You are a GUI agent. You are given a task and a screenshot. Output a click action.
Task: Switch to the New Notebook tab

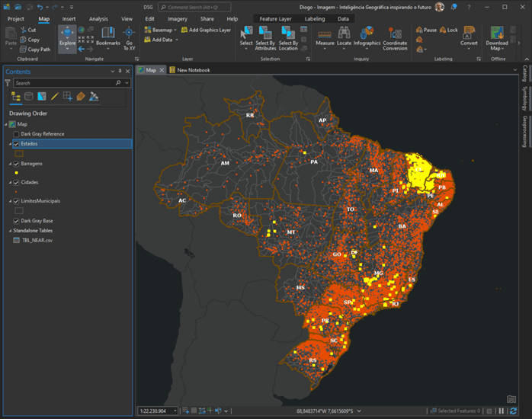[x=193, y=70]
